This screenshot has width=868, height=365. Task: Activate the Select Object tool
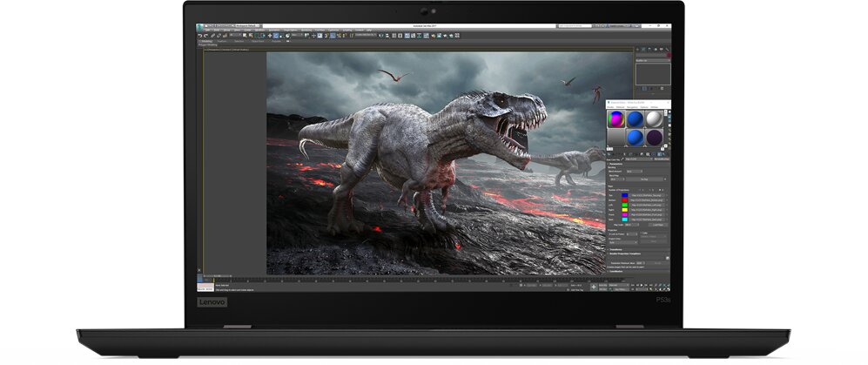point(245,36)
